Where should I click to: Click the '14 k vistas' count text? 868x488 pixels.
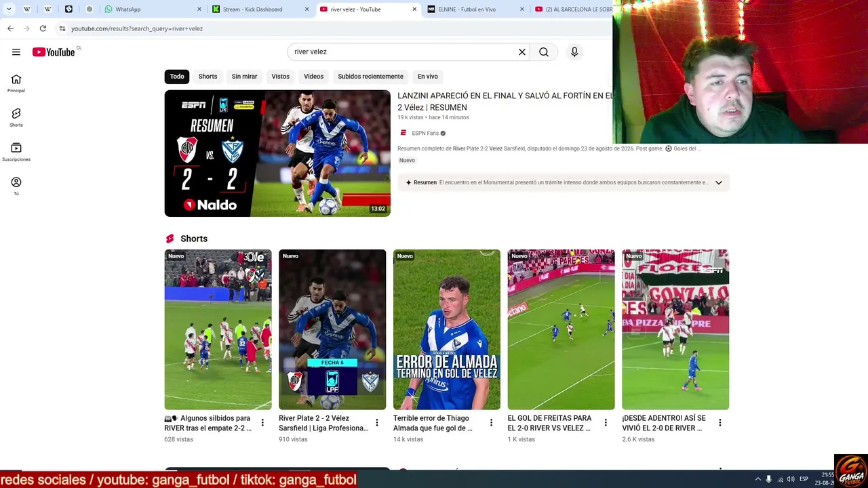click(x=408, y=439)
